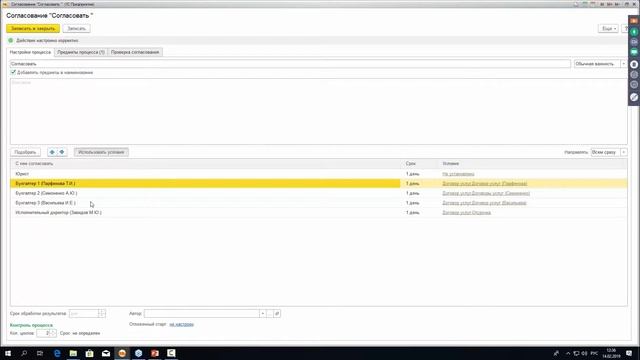This screenshot has width=640, height=360.
Task: Select the Бухгалтер 3 (Васильева) row
Action: coord(318,203)
